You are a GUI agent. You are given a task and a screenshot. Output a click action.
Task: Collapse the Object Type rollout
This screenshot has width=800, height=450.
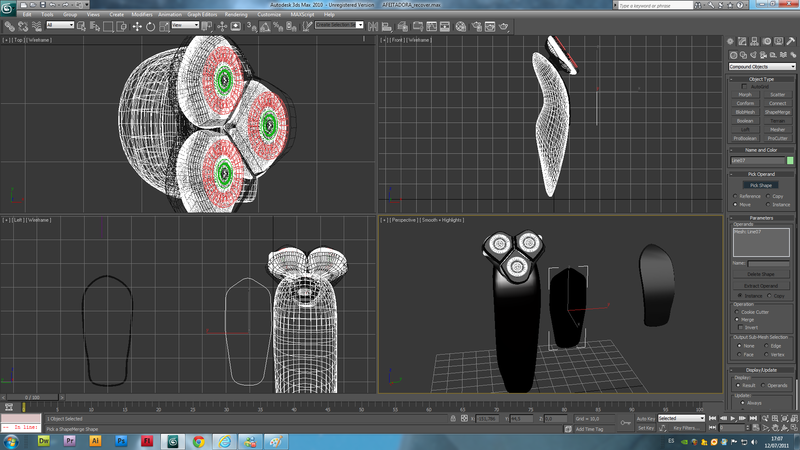point(761,79)
